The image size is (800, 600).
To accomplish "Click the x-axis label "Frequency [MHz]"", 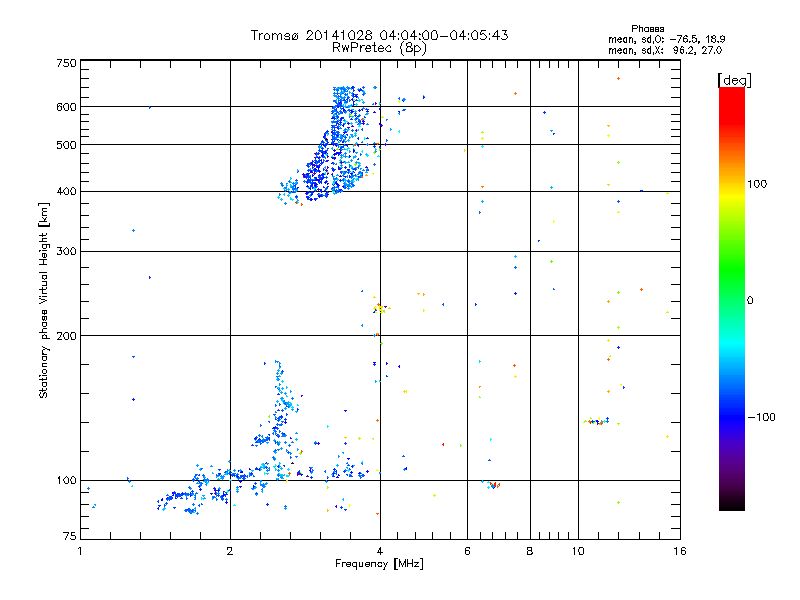I will pyautogui.click(x=379, y=564).
